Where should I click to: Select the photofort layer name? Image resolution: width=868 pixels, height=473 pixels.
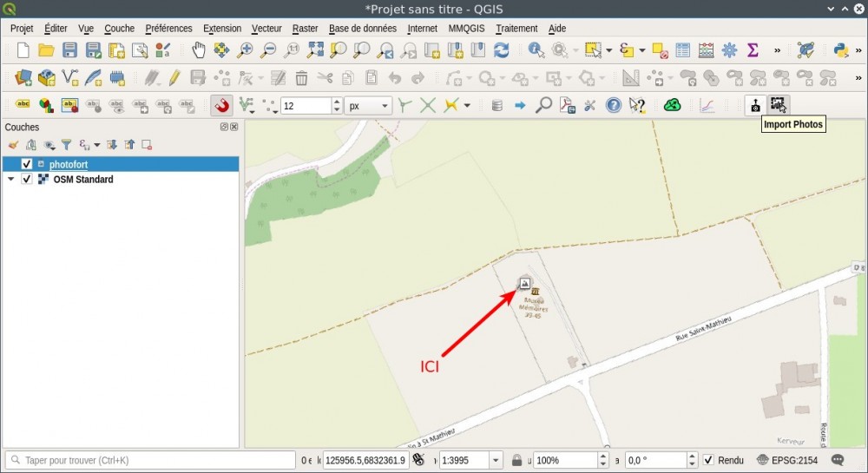pos(69,164)
